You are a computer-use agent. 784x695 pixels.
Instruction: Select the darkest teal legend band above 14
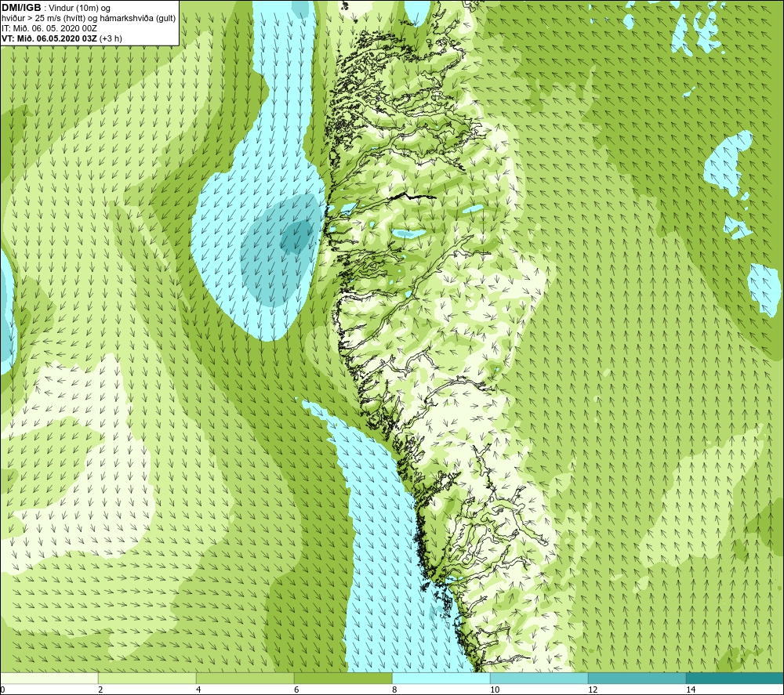point(735,679)
